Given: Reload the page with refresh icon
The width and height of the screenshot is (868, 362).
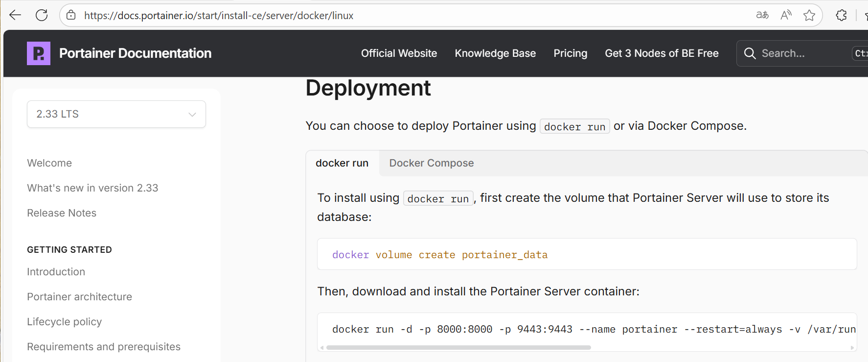Looking at the screenshot, I should click(42, 15).
